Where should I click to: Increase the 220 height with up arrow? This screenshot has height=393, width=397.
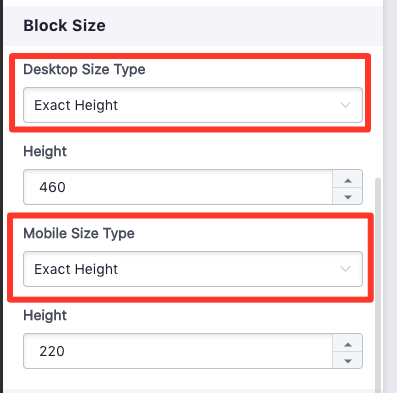348,343
